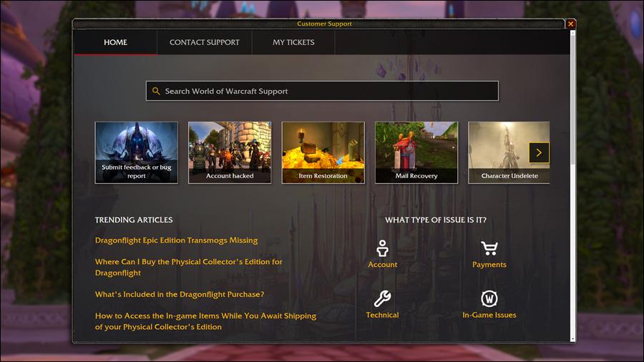This screenshot has height=362, width=644.
Task: Select the Account hacked tile
Action: 230,152
